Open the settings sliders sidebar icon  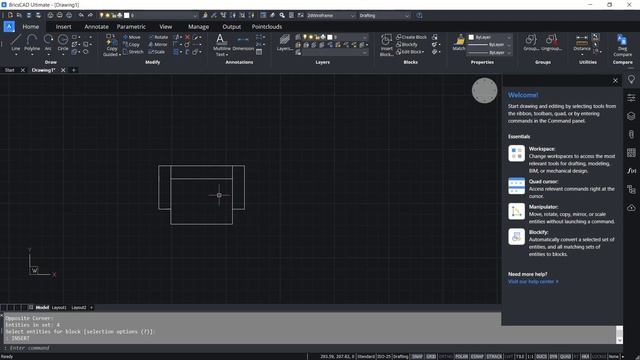631,98
